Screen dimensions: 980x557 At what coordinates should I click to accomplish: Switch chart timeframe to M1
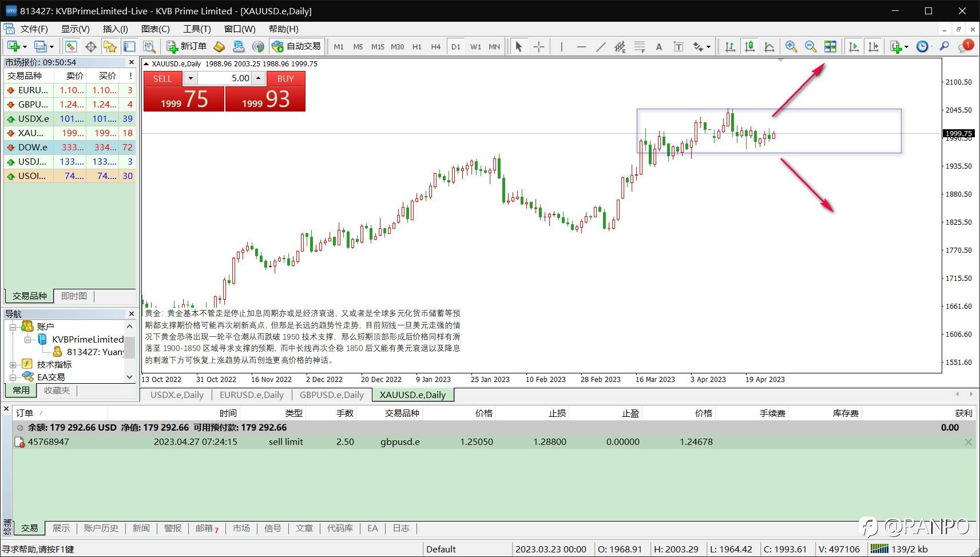tap(339, 47)
